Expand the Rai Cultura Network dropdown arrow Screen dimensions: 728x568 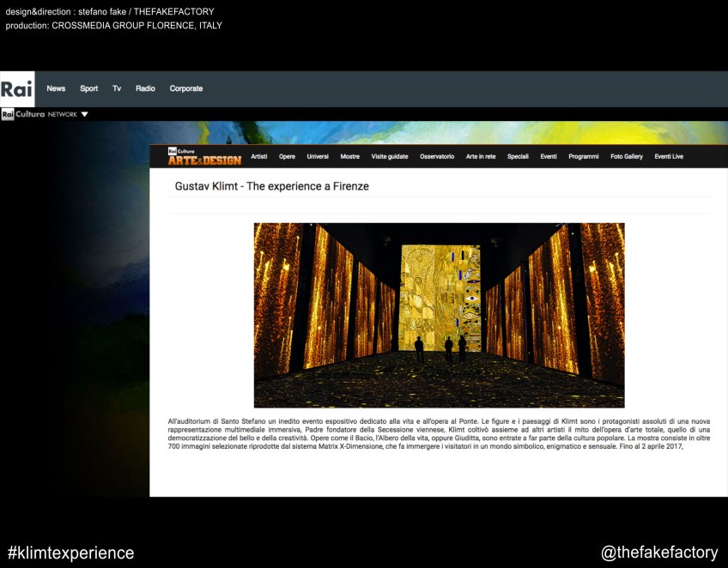[x=84, y=114]
